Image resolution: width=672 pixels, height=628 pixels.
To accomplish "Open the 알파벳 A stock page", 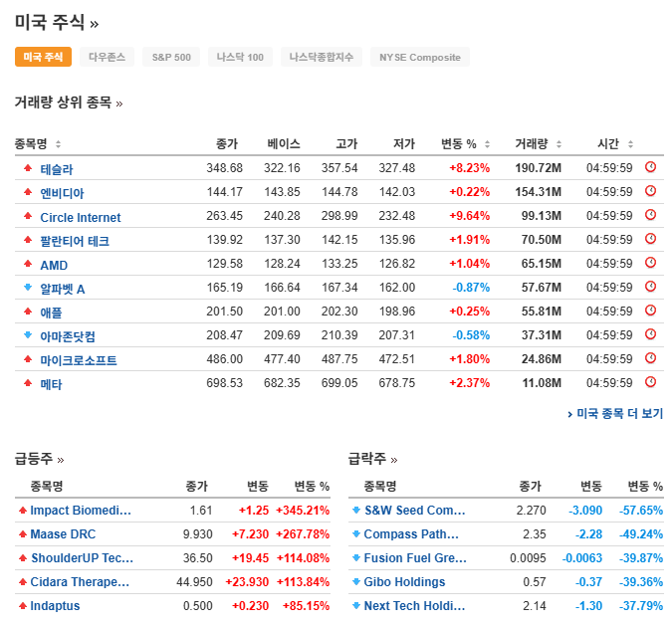I will [x=63, y=290].
